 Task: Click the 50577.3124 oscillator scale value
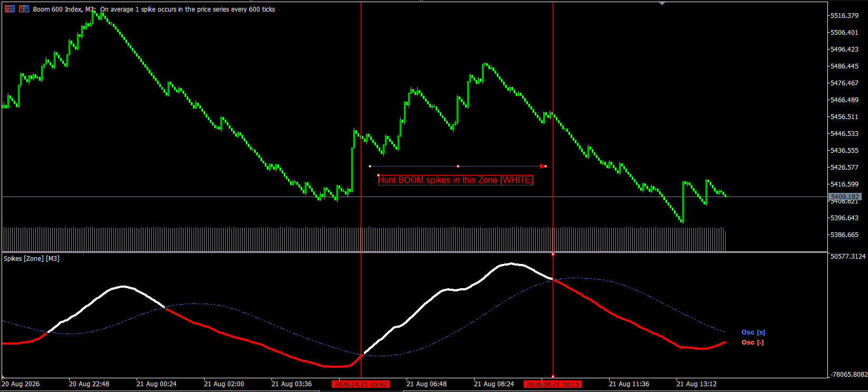pos(848,257)
